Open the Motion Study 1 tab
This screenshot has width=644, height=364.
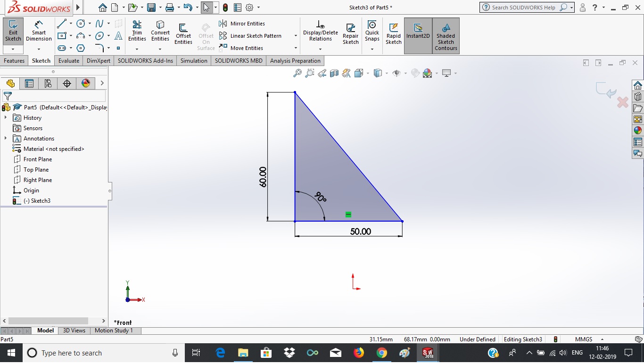pyautogui.click(x=114, y=331)
